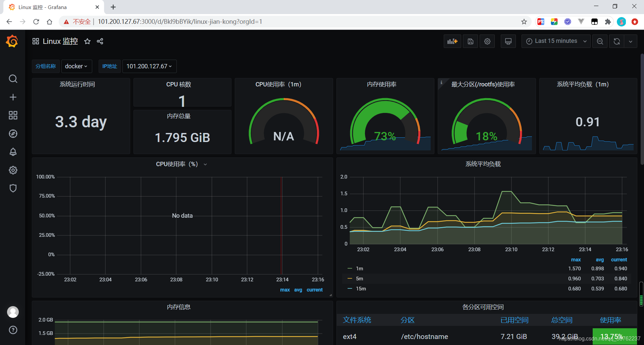Open Help question mark icon
Viewport: 644px width, 345px height.
[x=13, y=330]
